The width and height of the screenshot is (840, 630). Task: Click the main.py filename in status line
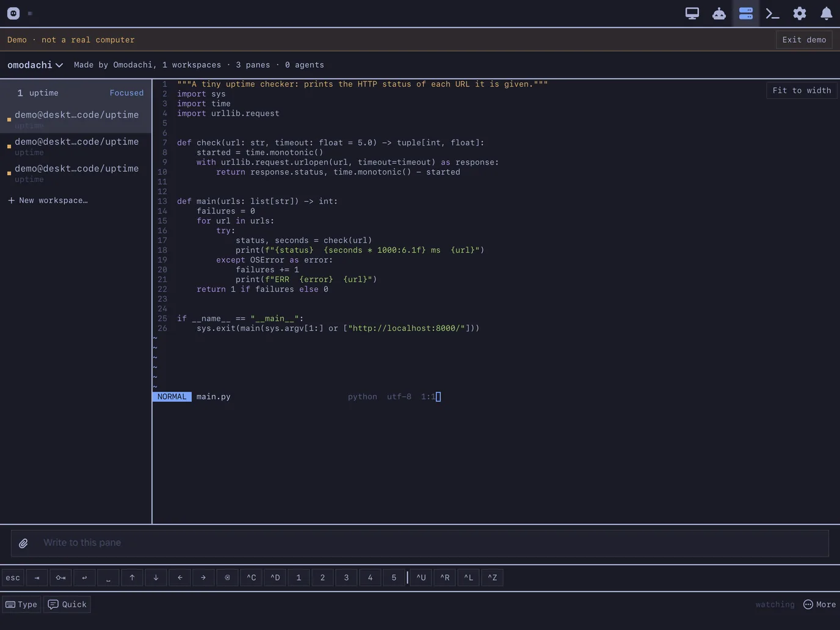point(214,397)
